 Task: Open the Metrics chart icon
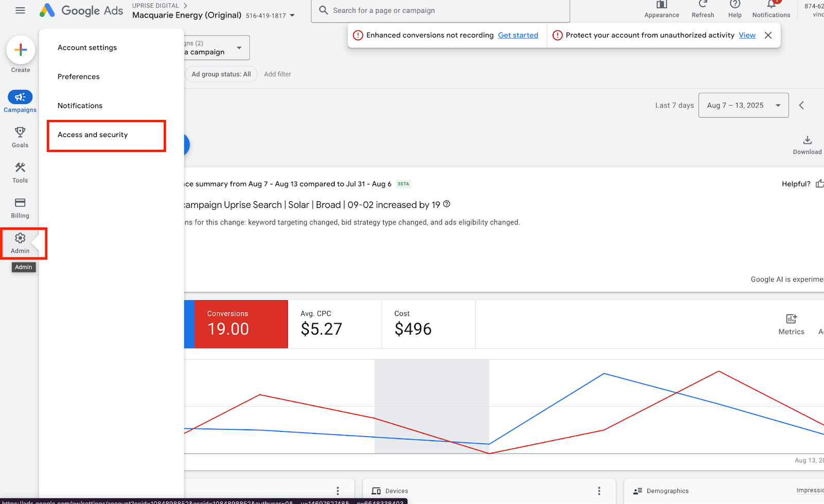coord(792,319)
